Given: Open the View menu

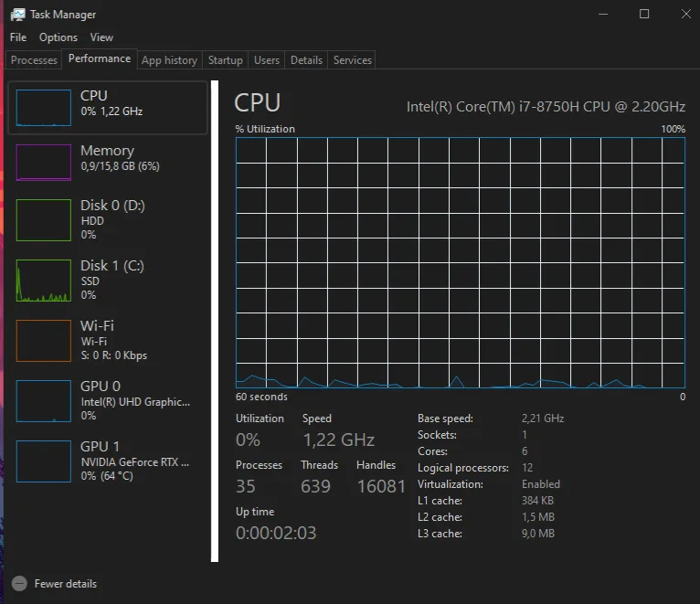Looking at the screenshot, I should coord(101,37).
